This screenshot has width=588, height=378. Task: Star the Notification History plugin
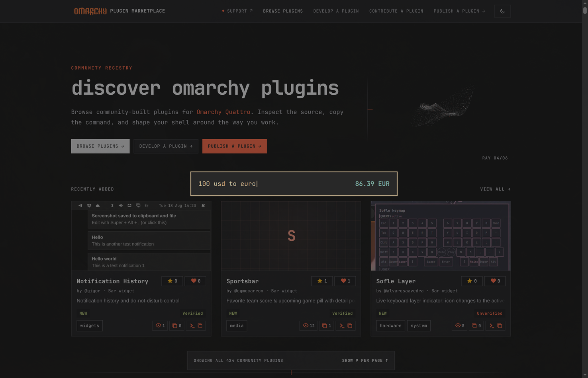(x=172, y=281)
